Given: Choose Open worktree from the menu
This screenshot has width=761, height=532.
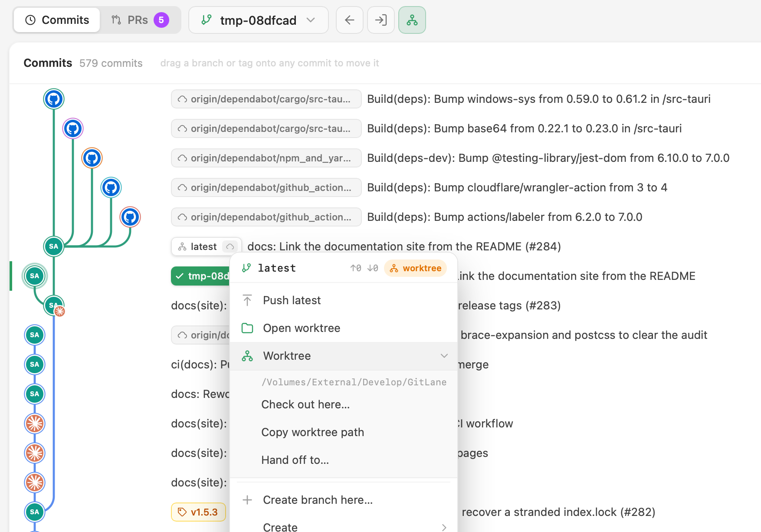Looking at the screenshot, I should (343, 328).
